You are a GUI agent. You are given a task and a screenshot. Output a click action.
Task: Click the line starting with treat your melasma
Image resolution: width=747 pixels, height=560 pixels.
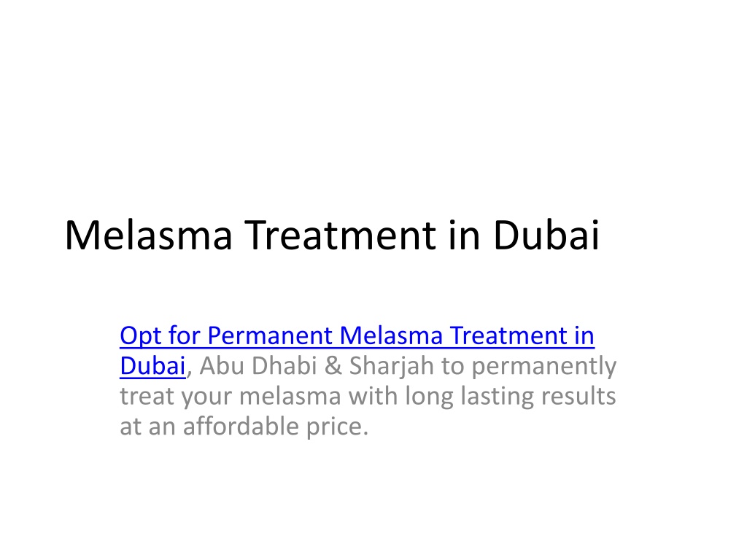pos(368,396)
